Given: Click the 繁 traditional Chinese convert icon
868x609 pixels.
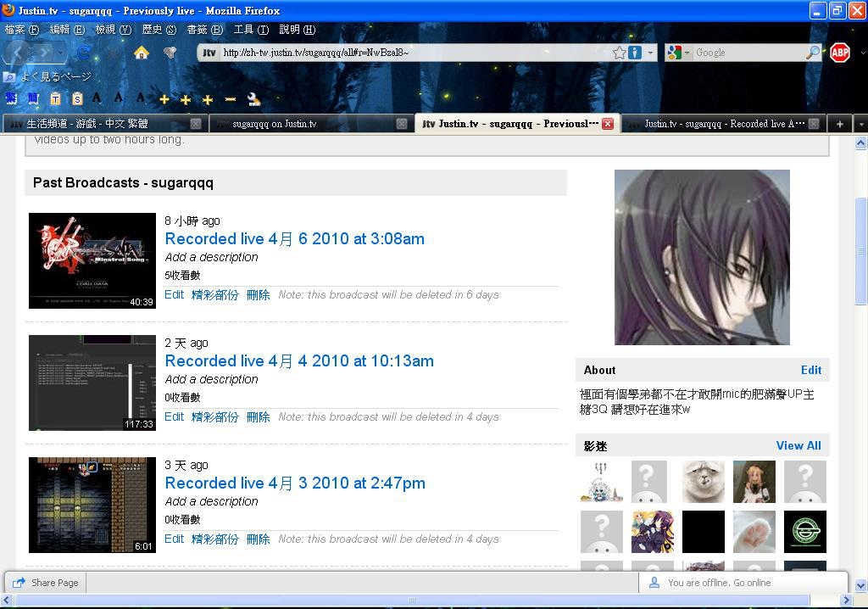Looking at the screenshot, I should pyautogui.click(x=11, y=98).
